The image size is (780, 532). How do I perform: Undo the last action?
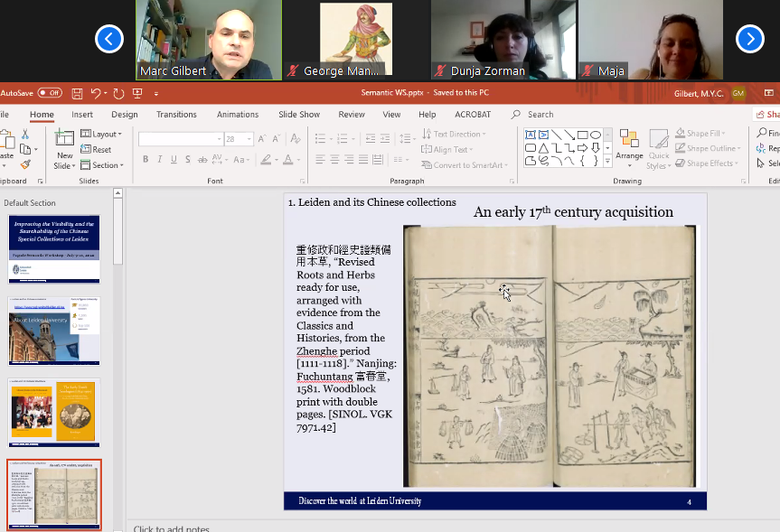[x=96, y=93]
